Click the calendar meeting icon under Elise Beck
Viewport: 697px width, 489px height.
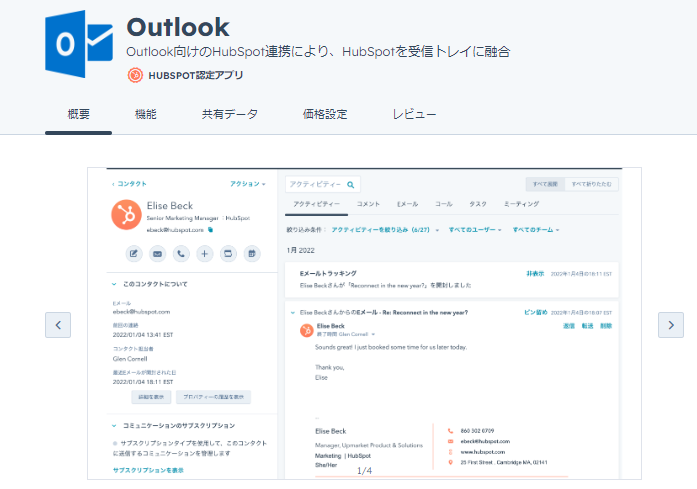coord(252,254)
